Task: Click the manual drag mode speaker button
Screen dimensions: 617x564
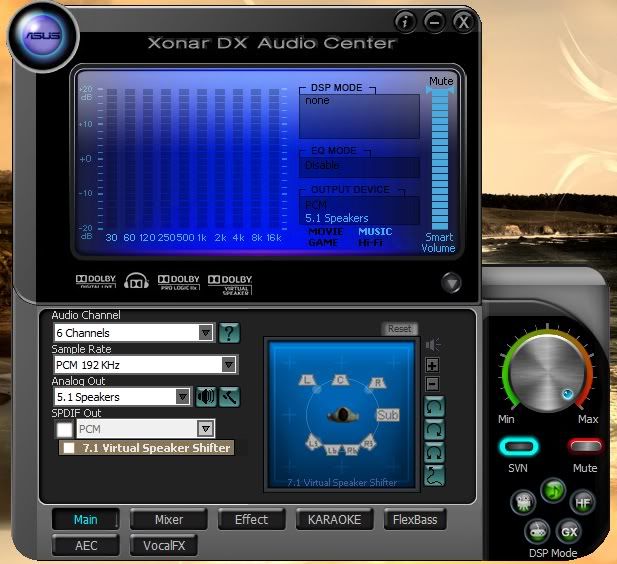Action: (x=434, y=475)
